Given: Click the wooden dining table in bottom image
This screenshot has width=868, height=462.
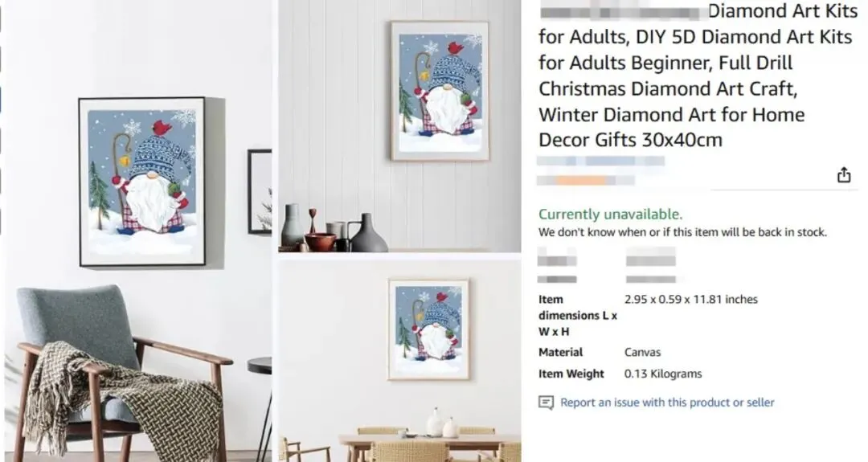Looking at the screenshot, I should click(x=429, y=447).
